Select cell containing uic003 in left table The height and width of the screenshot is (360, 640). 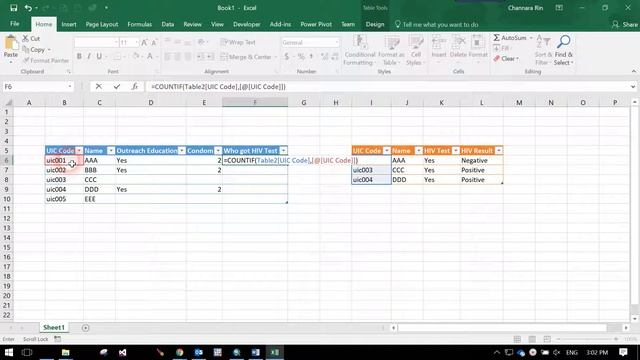point(64,180)
